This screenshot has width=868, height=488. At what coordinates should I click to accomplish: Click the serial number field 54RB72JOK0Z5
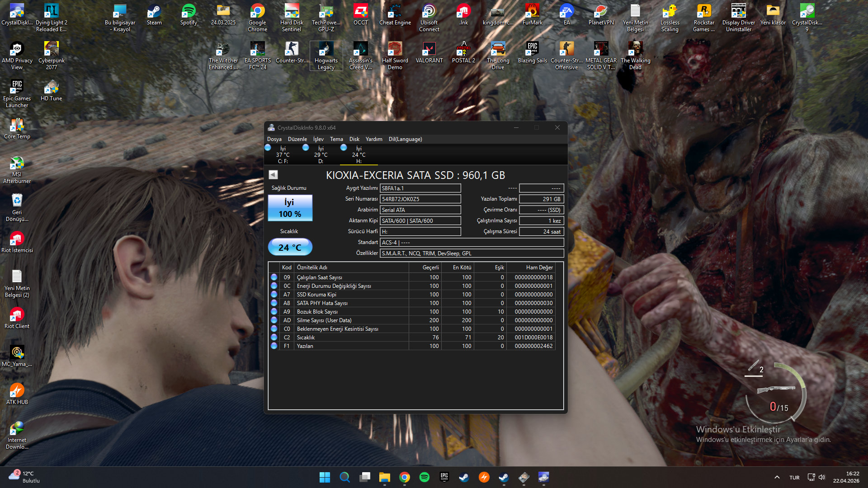[x=420, y=199]
